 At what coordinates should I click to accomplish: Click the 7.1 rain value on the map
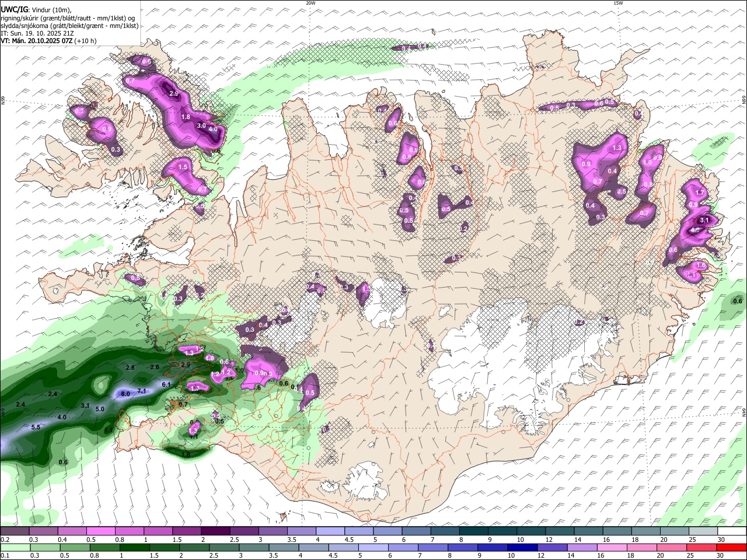pos(141,391)
